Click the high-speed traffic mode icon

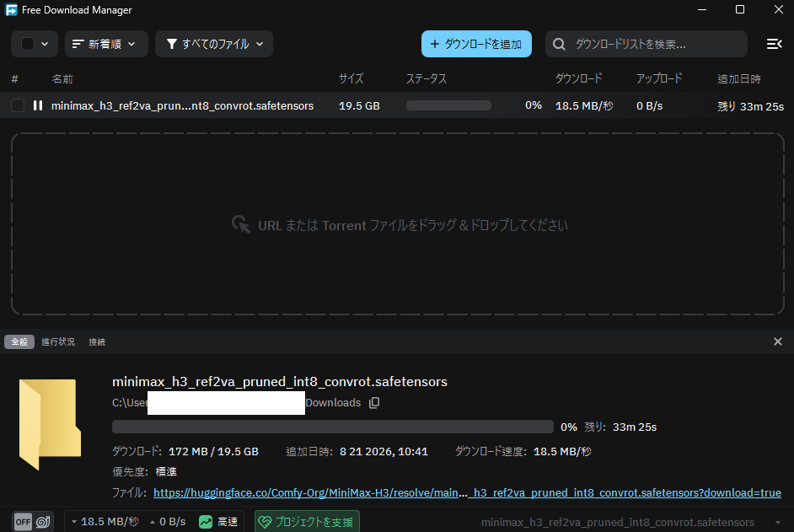206,522
